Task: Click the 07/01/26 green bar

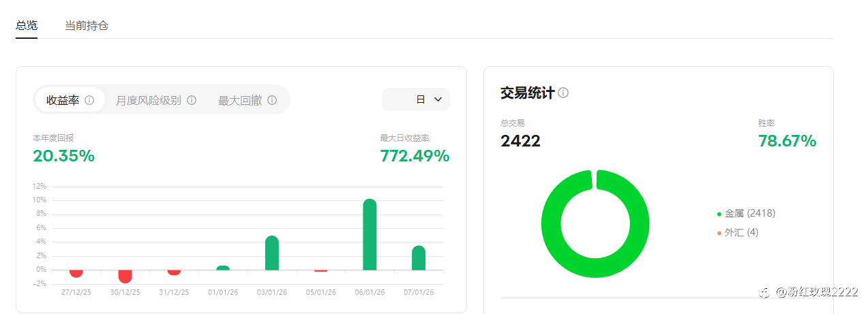Action: (x=419, y=258)
